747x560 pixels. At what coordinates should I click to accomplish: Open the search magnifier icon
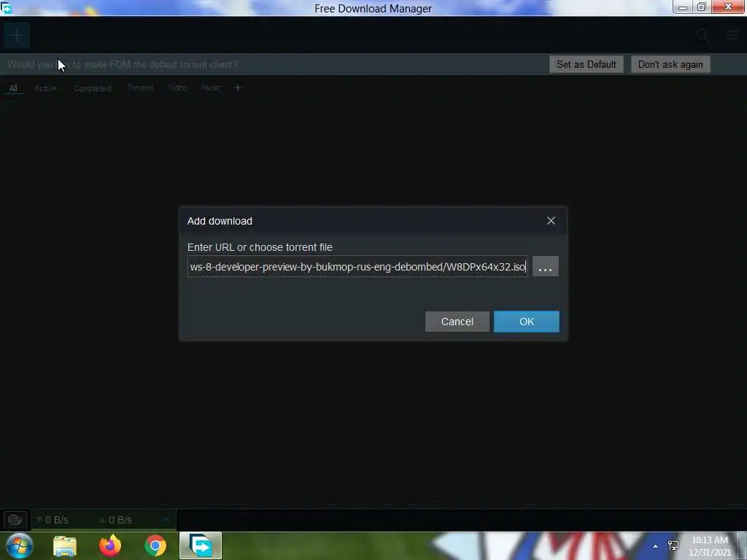(x=703, y=35)
